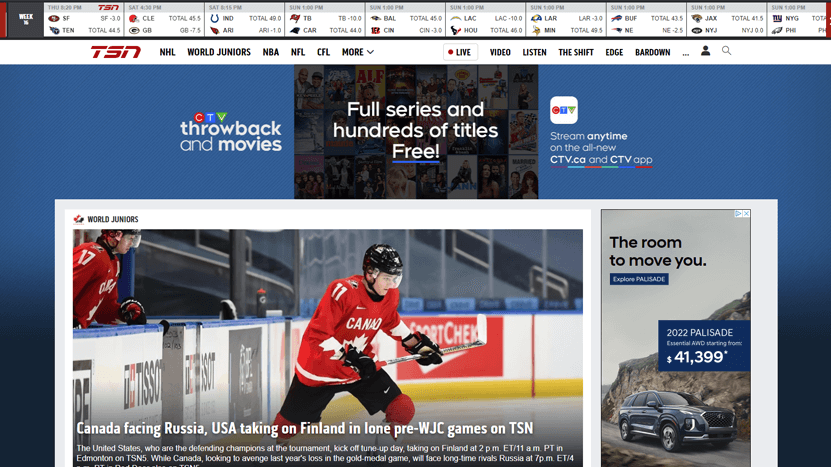
Task: Click the Arizona Cardinals logo
Action: [215, 31]
